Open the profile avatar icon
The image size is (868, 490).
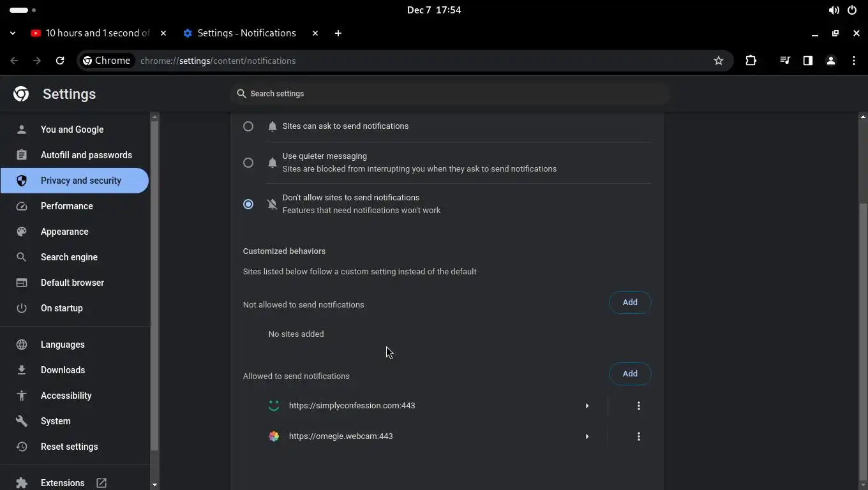(831, 61)
